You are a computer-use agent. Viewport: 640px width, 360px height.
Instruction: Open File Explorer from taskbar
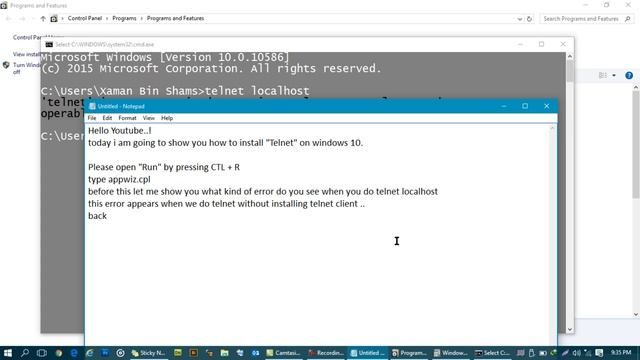click(x=224, y=353)
